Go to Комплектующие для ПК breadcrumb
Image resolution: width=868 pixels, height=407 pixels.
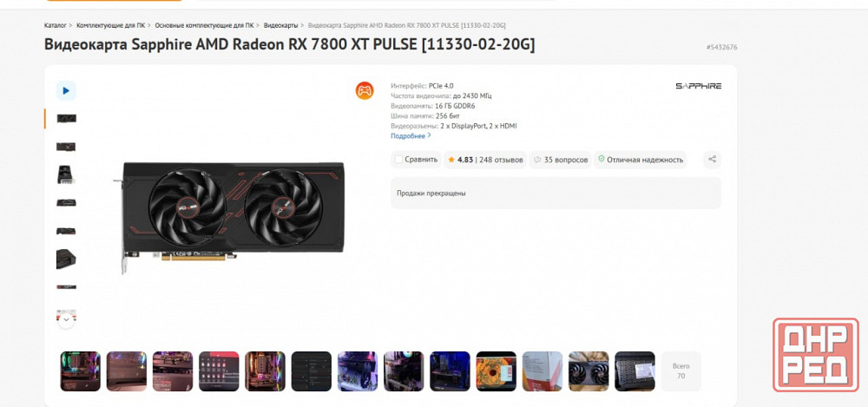(x=111, y=25)
